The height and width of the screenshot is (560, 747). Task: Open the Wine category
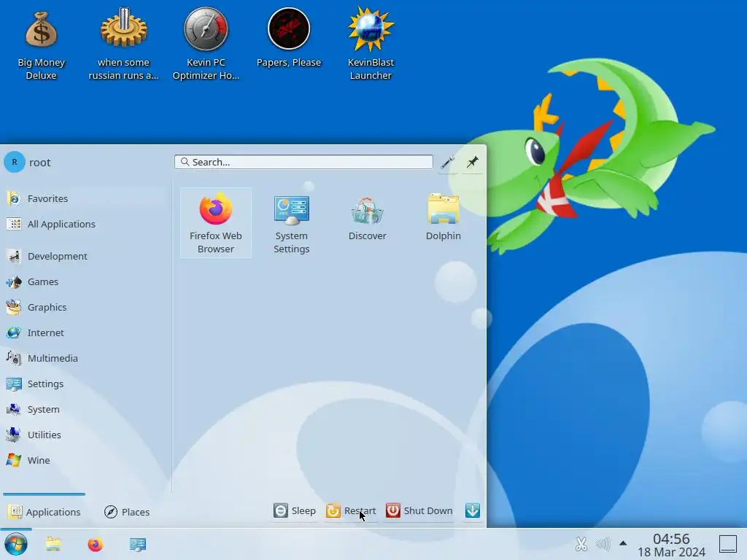point(84,461)
